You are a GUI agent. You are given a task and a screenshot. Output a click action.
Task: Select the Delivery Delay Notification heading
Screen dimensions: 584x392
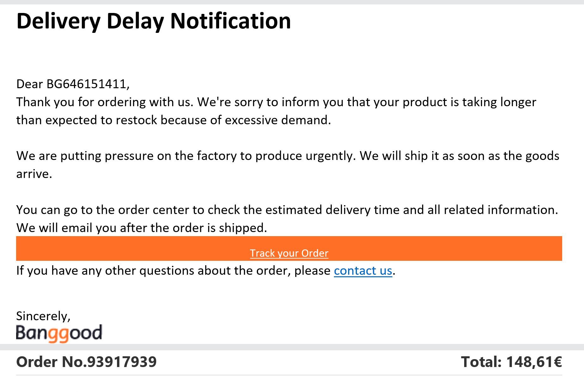coord(154,21)
